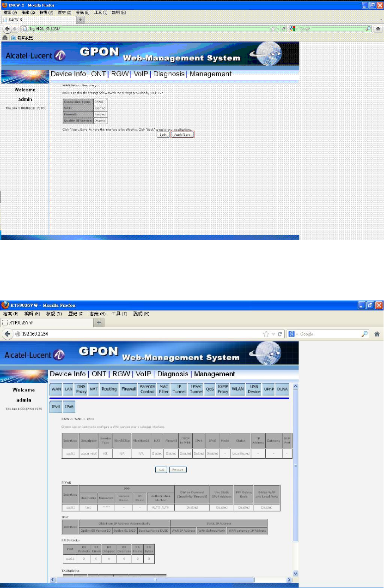The image size is (384, 588).
Task: Select the IGMP Proxy sub-tab
Action: [x=223, y=389]
